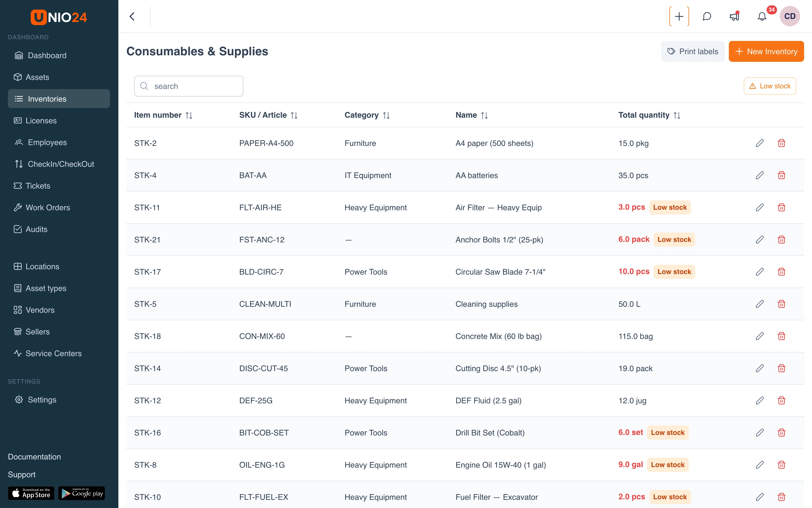The height and width of the screenshot is (508, 812).
Task: Edit the AA batteries item
Action: (760, 175)
